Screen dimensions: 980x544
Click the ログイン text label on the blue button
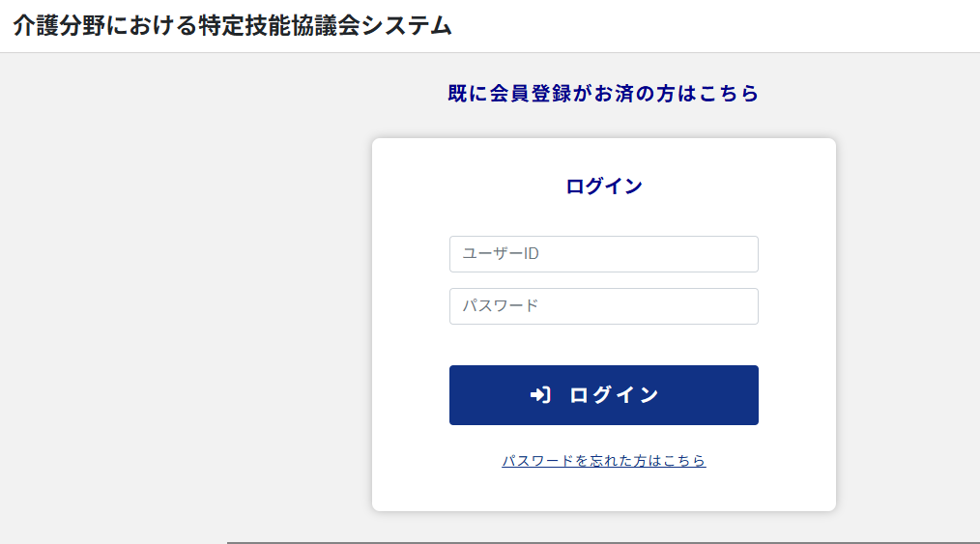point(614,395)
